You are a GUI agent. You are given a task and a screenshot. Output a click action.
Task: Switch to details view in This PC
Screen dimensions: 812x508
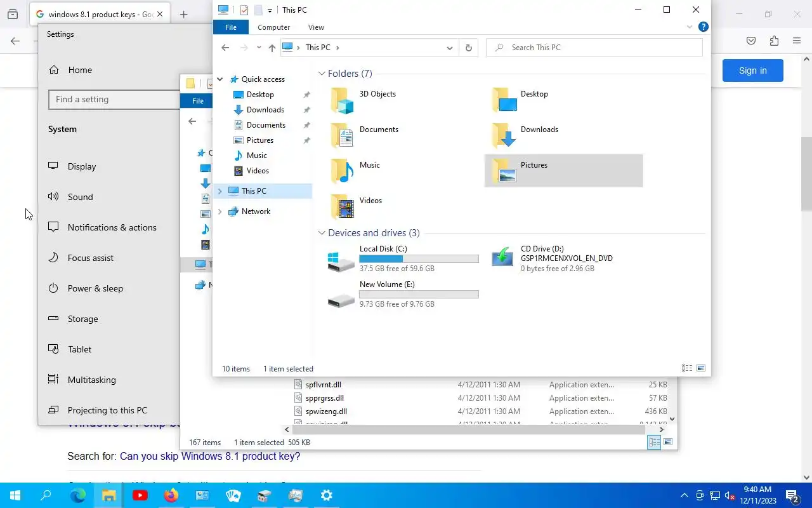687,368
